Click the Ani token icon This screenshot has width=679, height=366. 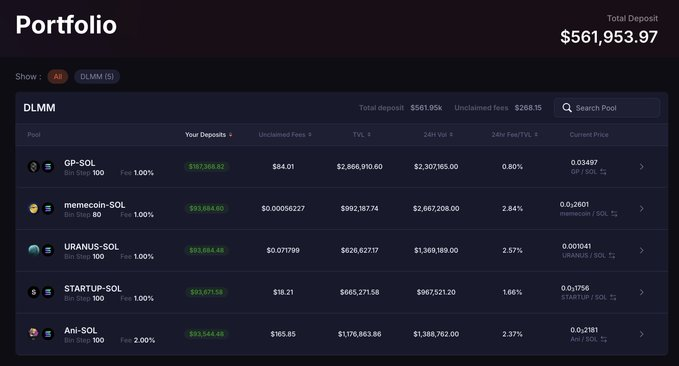click(34, 334)
